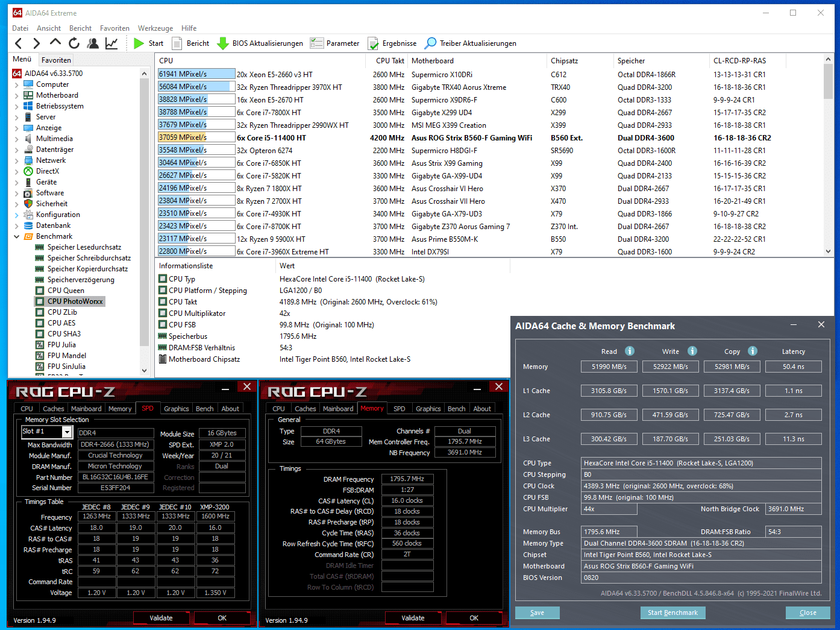
Task: Select CPU ZLib benchmark item
Action: coord(62,312)
